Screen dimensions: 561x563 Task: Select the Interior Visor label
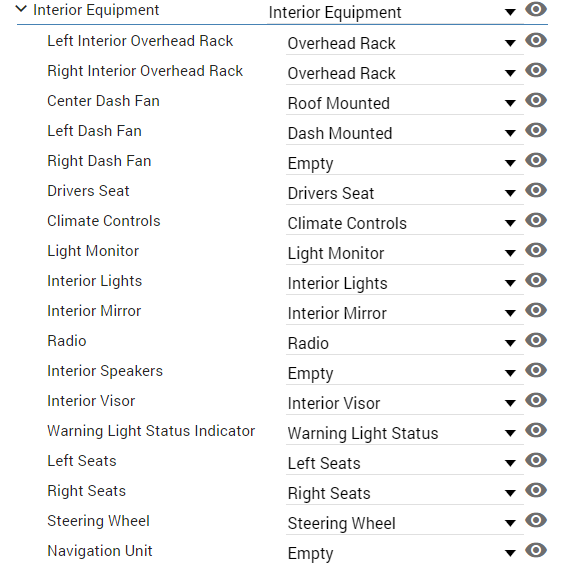click(x=91, y=401)
